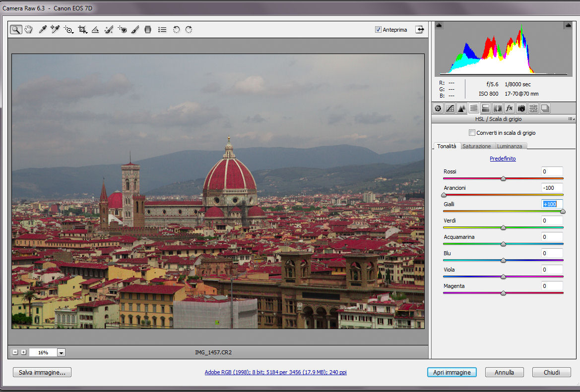Image resolution: width=580 pixels, height=392 pixels.
Task: Select the Crop tool
Action: coord(82,30)
